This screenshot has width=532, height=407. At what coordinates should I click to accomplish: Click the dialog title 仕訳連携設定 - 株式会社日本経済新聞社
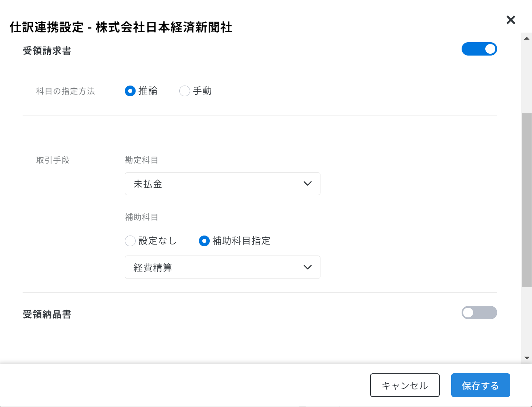point(121,27)
